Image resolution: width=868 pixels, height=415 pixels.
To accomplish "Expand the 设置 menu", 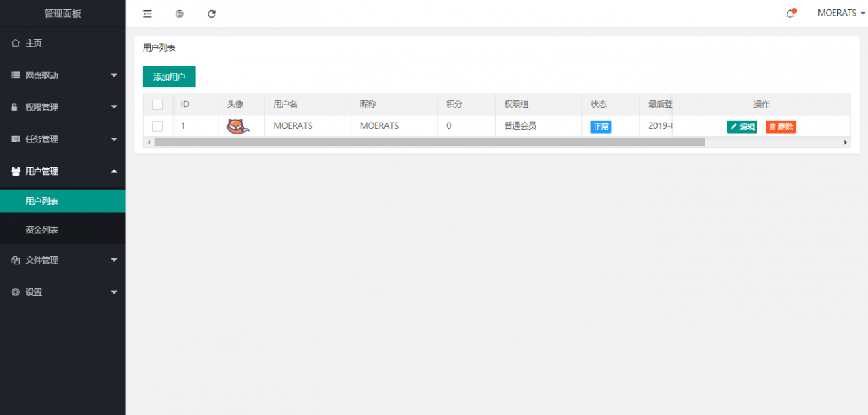I will tap(62, 292).
